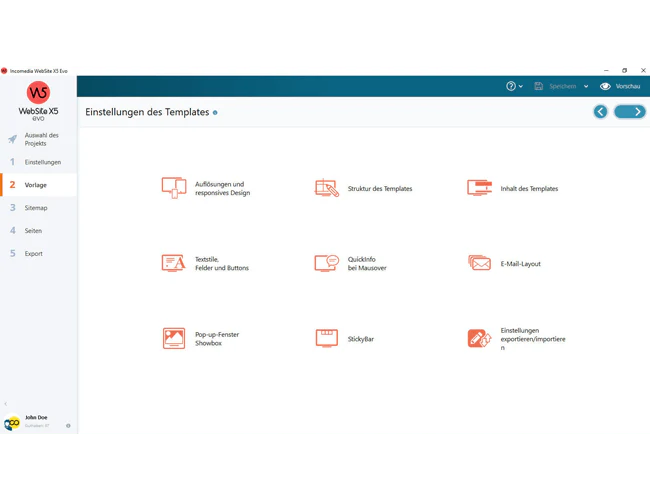Click the WebSite X5 evo logo
This screenshot has height=500, width=650.
(38, 101)
